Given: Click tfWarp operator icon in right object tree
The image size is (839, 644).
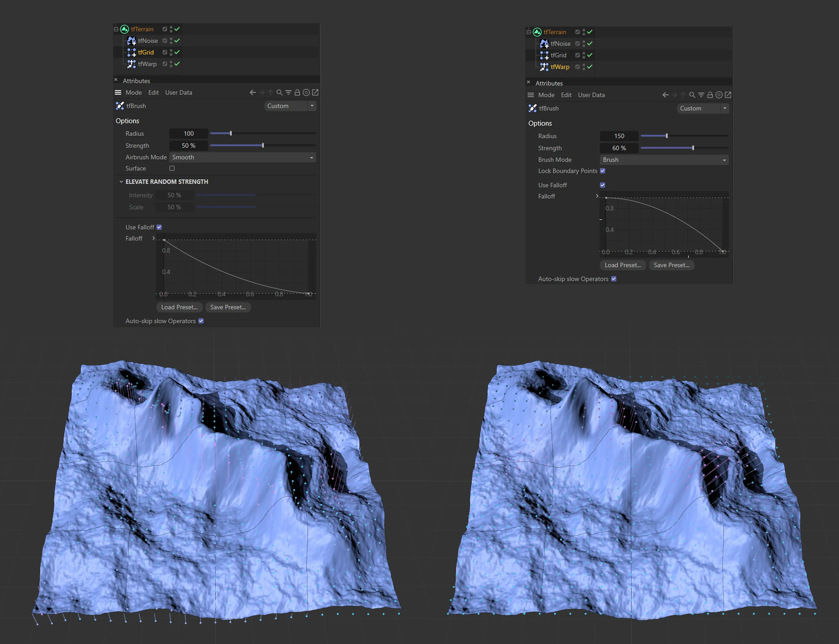Looking at the screenshot, I should point(544,67).
